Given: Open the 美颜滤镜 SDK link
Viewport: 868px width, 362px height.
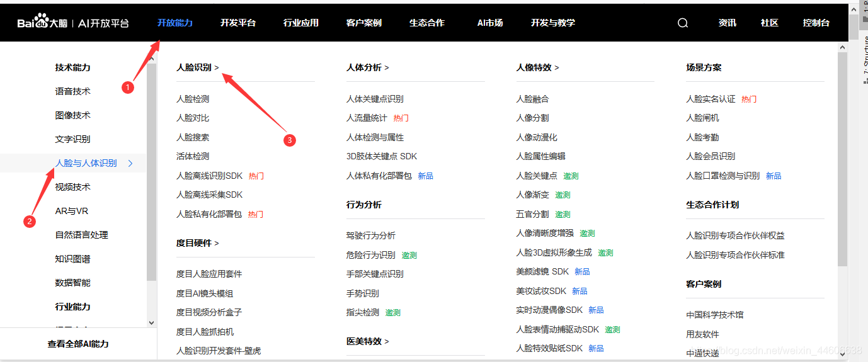Looking at the screenshot, I should [x=542, y=271].
